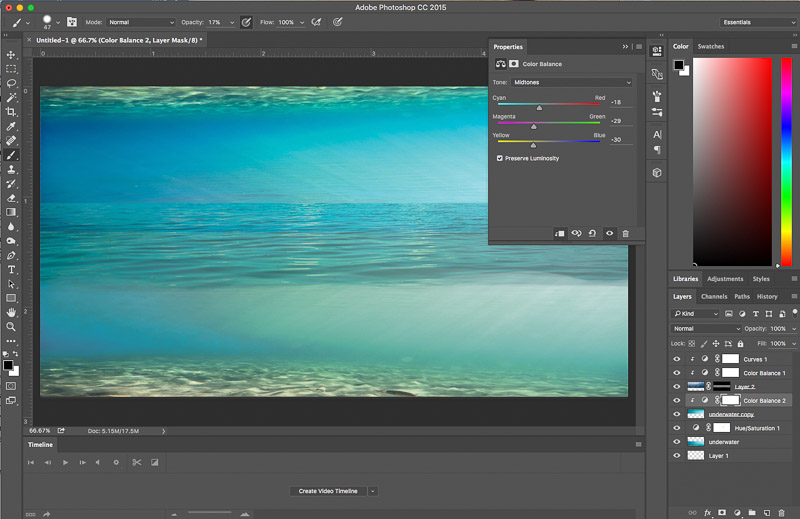Expand Create Video Timeline options arrow
Image resolution: width=800 pixels, height=519 pixels.
pos(373,491)
